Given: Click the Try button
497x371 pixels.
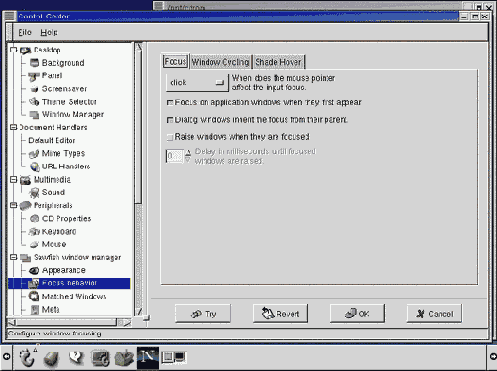Looking at the screenshot, I should click(x=203, y=314).
